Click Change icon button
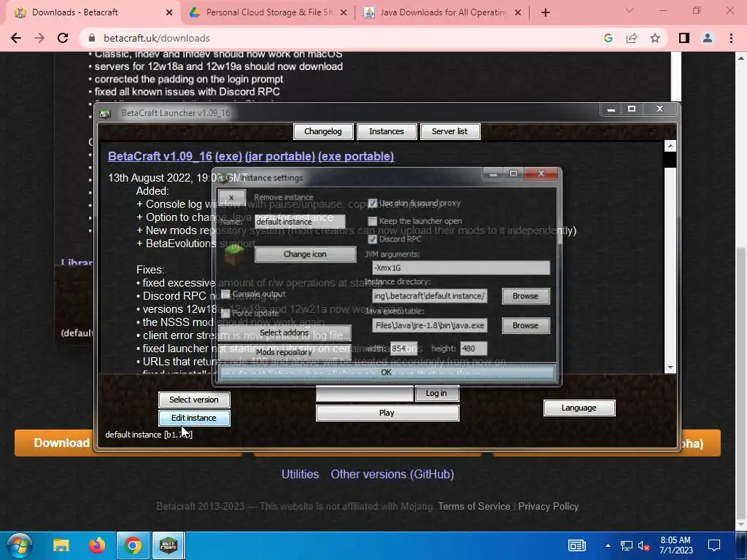This screenshot has width=747, height=560. (x=305, y=254)
